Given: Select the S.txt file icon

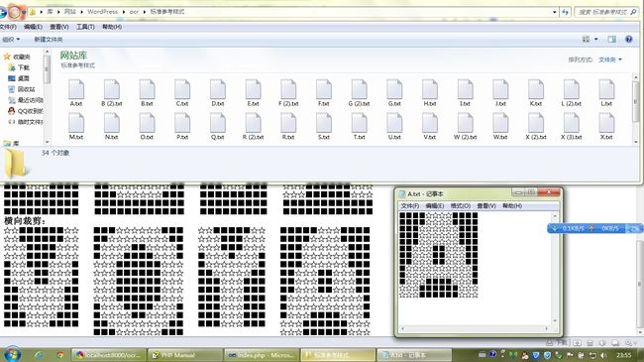Looking at the screenshot, I should click(324, 123).
